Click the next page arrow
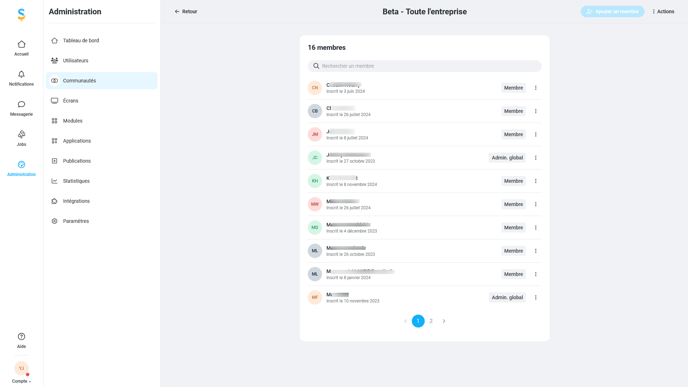The image size is (688, 387). tap(444, 321)
